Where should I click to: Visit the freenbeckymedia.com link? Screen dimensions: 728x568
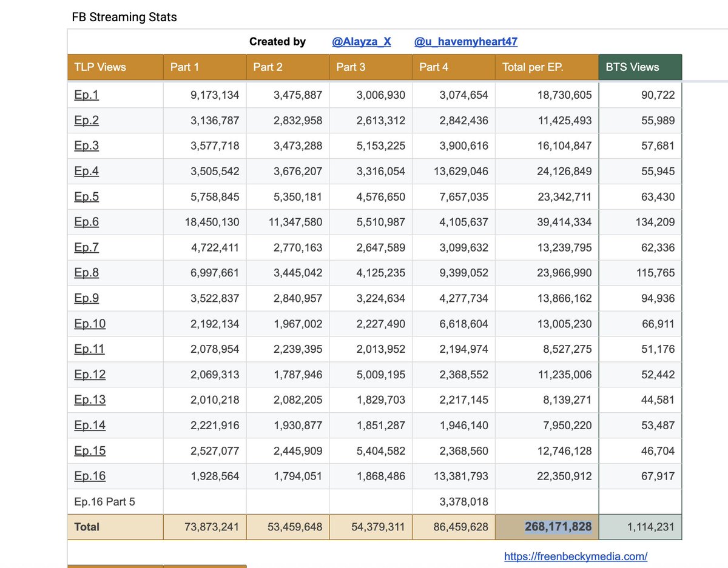[576, 556]
